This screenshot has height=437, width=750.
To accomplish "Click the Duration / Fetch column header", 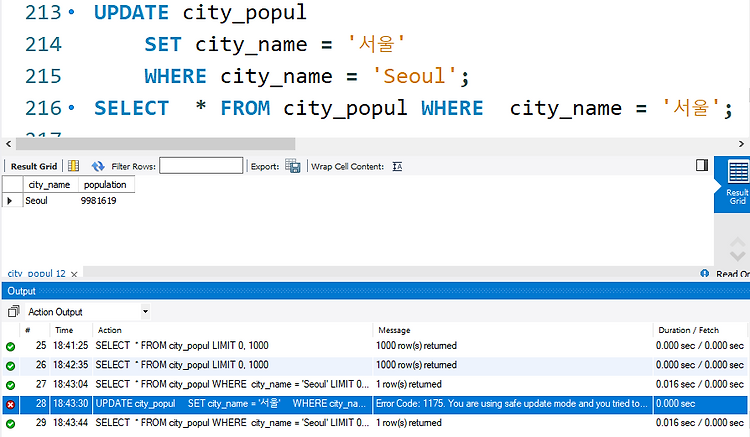I will click(688, 330).
